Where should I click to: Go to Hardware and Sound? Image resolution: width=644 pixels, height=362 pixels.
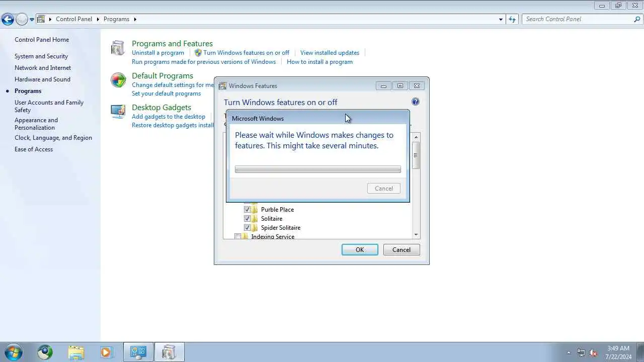pos(42,79)
